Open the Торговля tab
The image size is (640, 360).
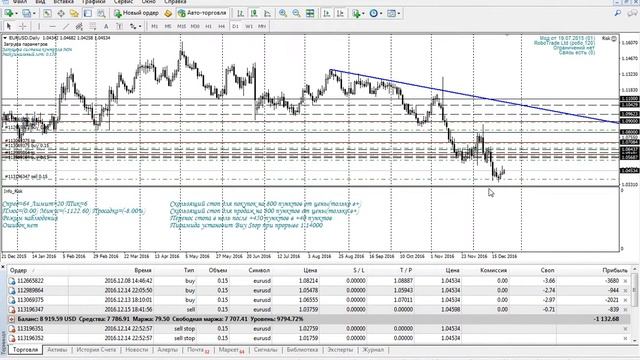pyautogui.click(x=25, y=350)
